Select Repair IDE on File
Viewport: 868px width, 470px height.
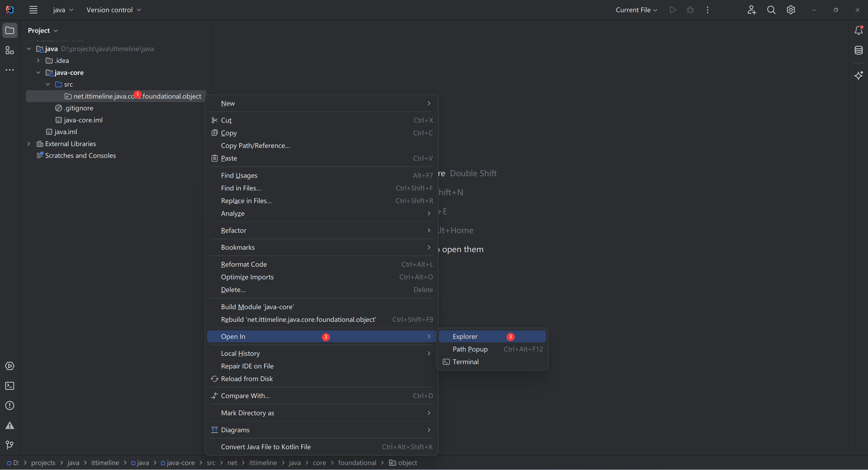pos(321,366)
